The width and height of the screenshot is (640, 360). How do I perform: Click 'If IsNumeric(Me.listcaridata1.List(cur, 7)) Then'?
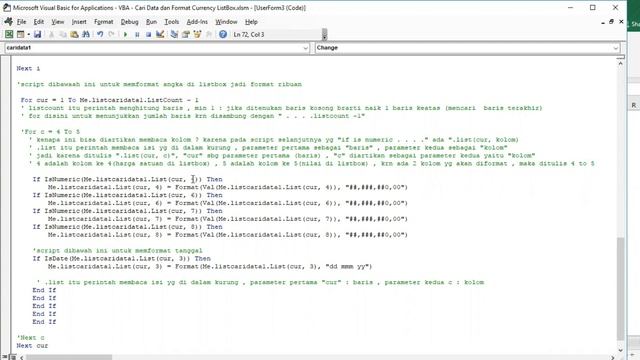(127, 211)
